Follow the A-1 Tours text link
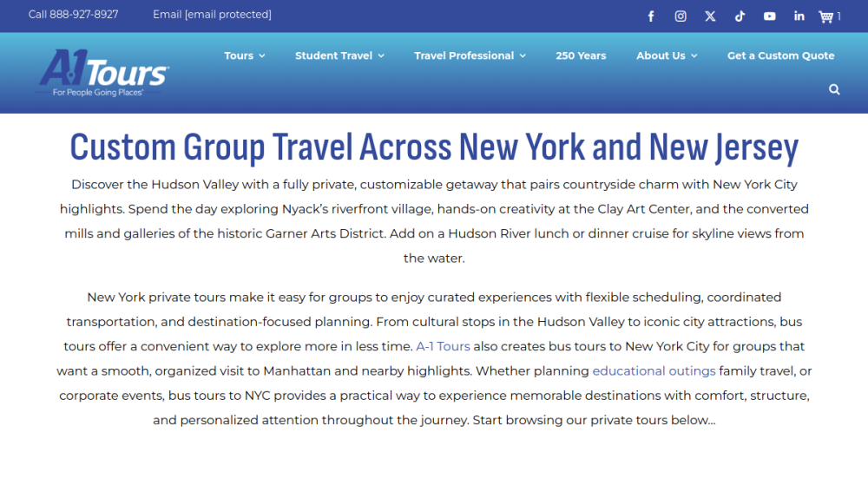The image size is (868, 491). tap(443, 346)
